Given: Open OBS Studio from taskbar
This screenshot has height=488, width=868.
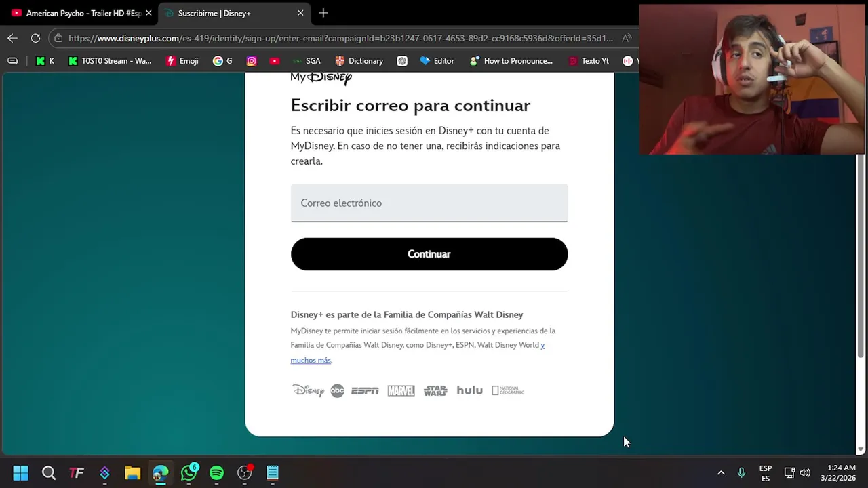Looking at the screenshot, I should 245,472.
